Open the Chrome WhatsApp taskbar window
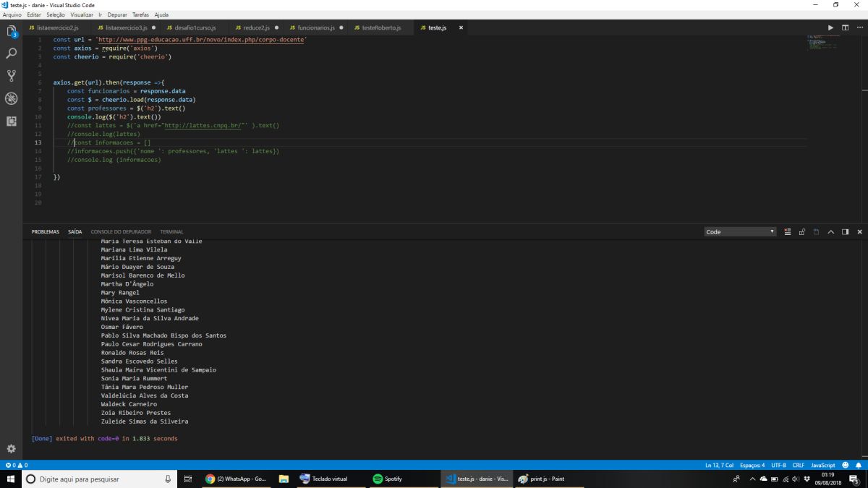Screen dimensions: 868x488 (x=237, y=479)
